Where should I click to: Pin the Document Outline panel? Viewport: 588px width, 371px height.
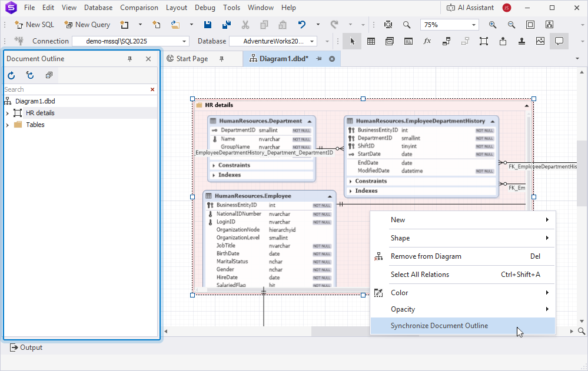(x=129, y=59)
